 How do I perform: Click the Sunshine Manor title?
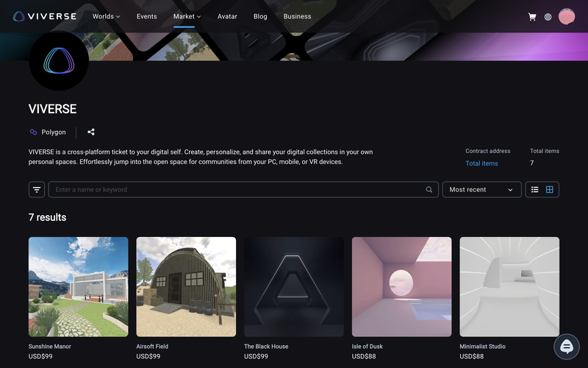tap(49, 346)
